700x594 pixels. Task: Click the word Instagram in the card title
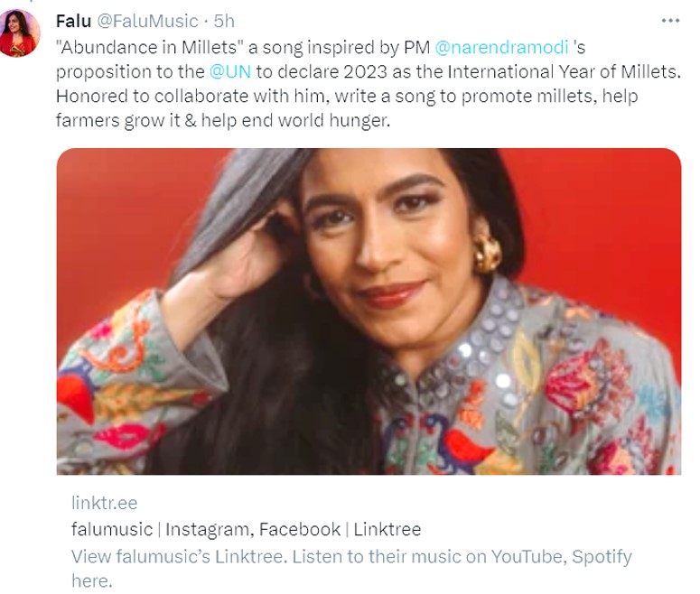[x=206, y=529]
